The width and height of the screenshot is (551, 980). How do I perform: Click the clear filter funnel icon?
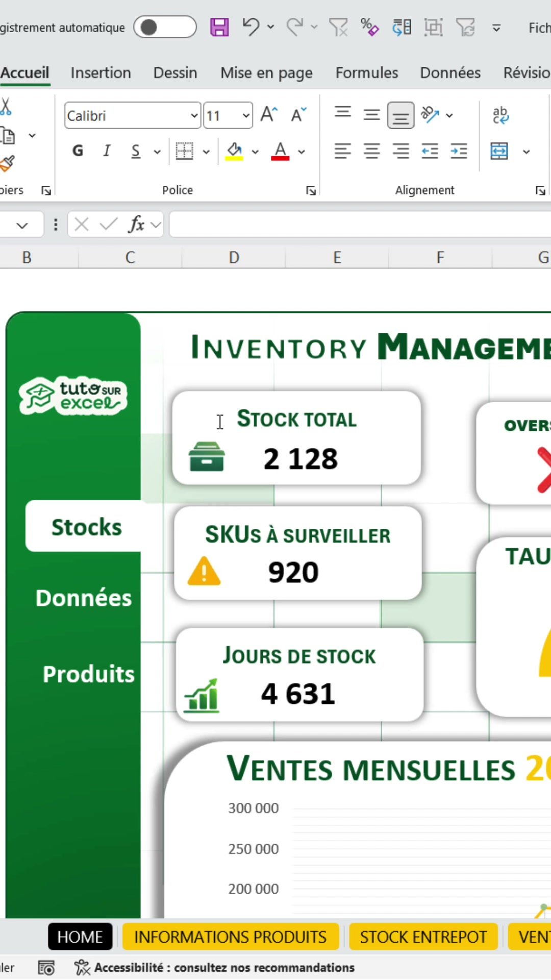(x=338, y=27)
